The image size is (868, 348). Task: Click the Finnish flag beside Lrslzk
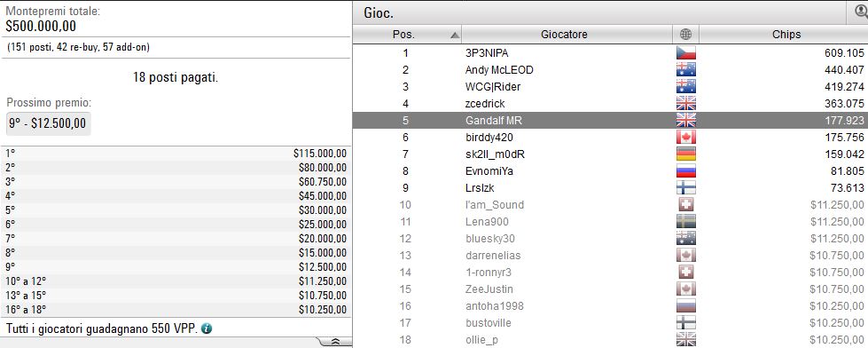point(686,188)
